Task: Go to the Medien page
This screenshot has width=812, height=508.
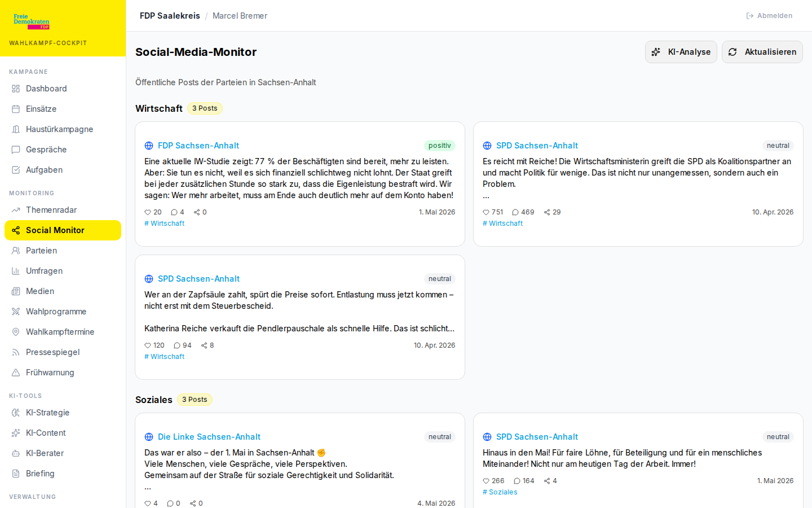Action: [x=63, y=291]
